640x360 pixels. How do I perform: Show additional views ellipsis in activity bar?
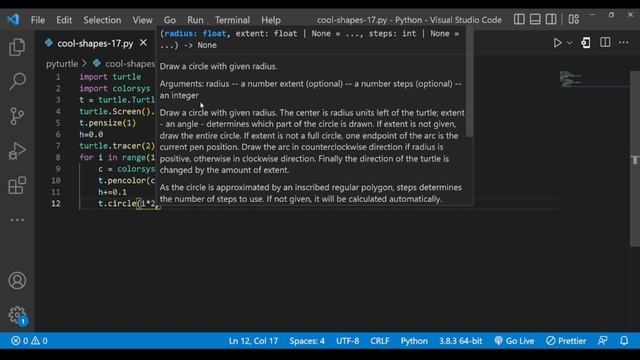point(17,220)
